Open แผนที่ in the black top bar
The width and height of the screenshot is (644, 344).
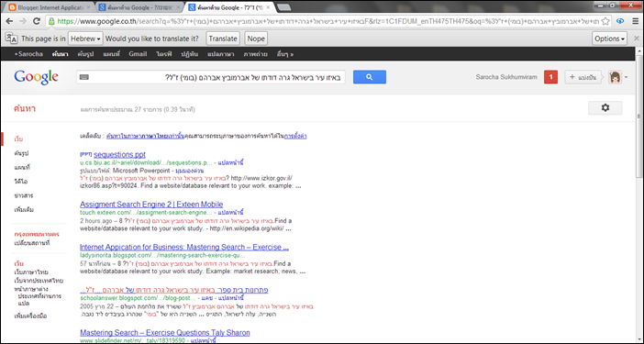(x=111, y=54)
